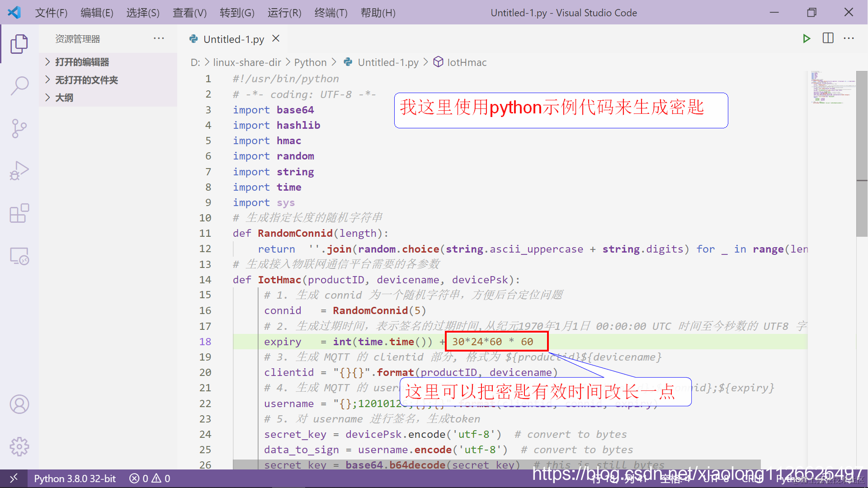Open the 编辑(E) menu
868x488 pixels.
click(97, 13)
